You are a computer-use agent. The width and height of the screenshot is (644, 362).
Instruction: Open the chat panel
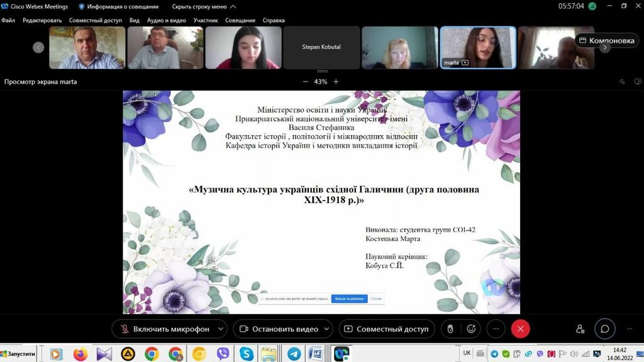point(604,329)
